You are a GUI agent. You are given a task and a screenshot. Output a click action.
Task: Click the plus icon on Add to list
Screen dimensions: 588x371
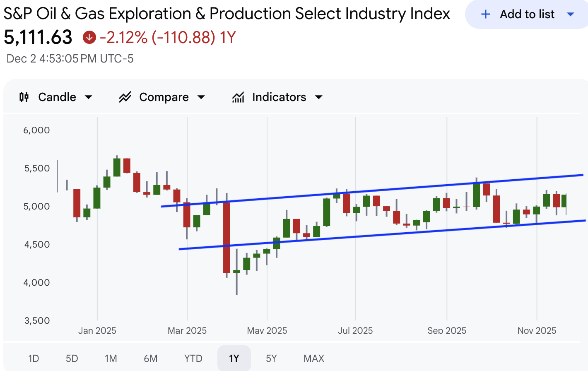485,14
